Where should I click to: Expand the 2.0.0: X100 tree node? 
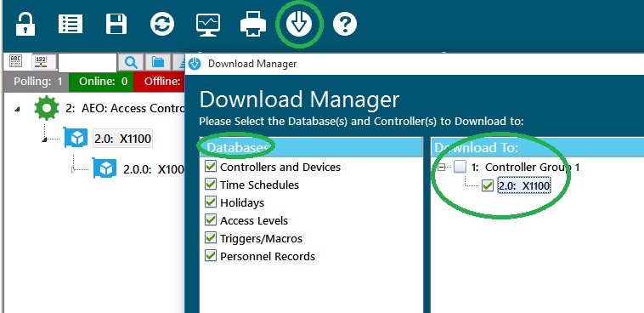73,169
